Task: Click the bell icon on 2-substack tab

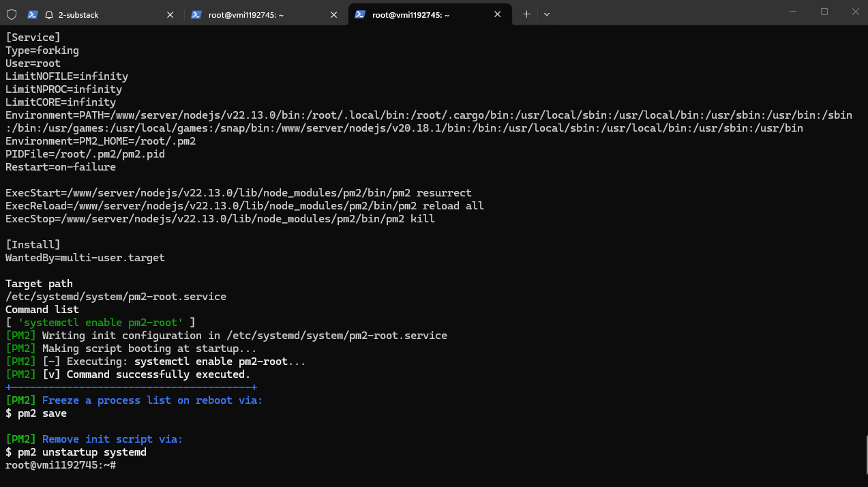Action: point(48,14)
